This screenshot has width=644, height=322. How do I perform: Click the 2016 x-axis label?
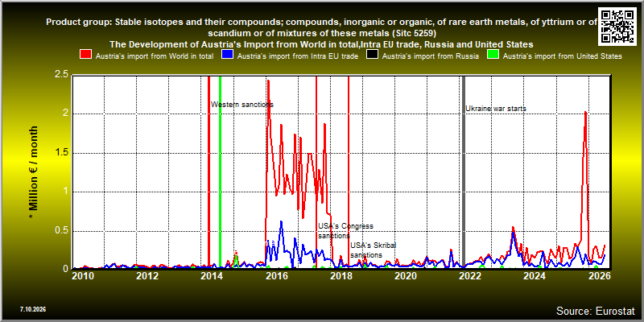click(x=276, y=277)
